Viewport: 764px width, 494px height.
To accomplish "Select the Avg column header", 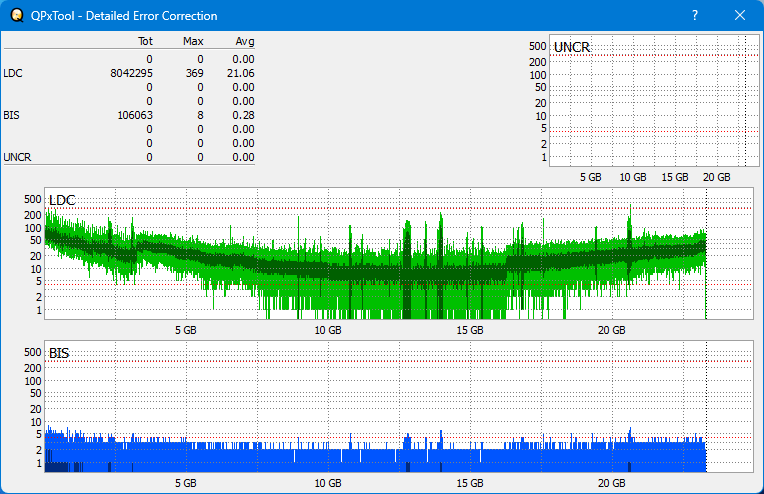I will pyautogui.click(x=244, y=41).
